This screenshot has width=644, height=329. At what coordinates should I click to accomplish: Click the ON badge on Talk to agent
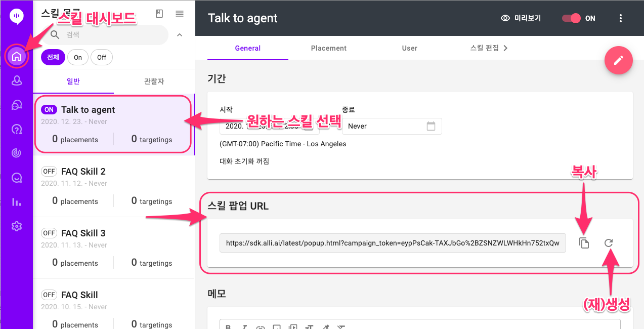[49, 110]
